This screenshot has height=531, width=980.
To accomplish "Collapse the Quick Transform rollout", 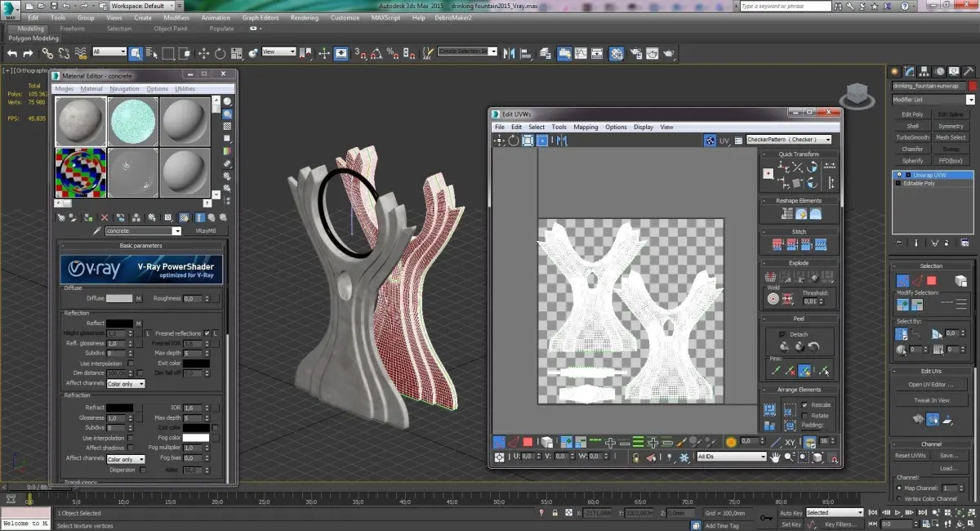I will (x=799, y=154).
